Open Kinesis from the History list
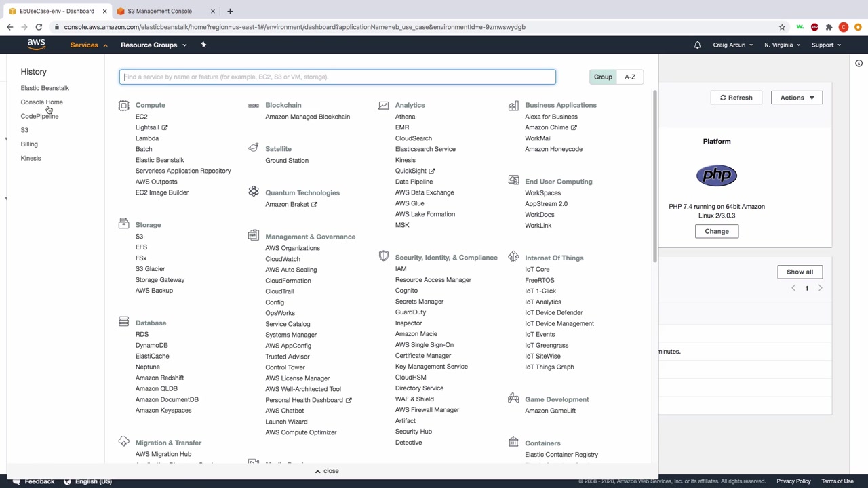868x488 pixels. pos(31,158)
